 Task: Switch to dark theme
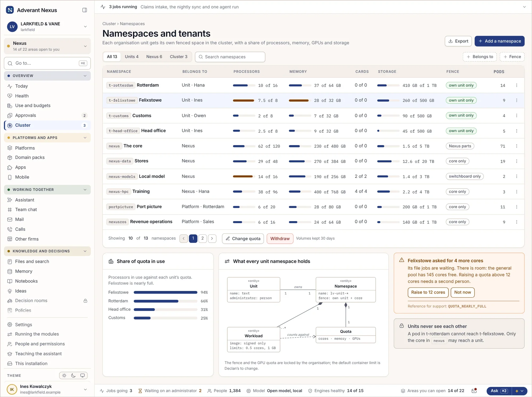73,375
